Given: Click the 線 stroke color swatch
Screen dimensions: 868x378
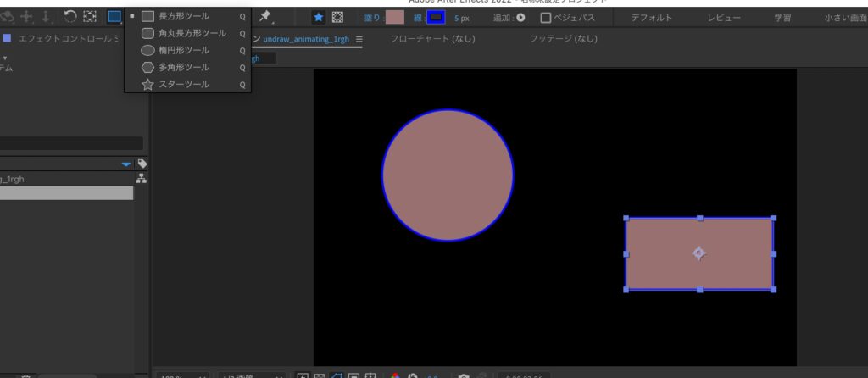Looking at the screenshot, I should [x=436, y=17].
